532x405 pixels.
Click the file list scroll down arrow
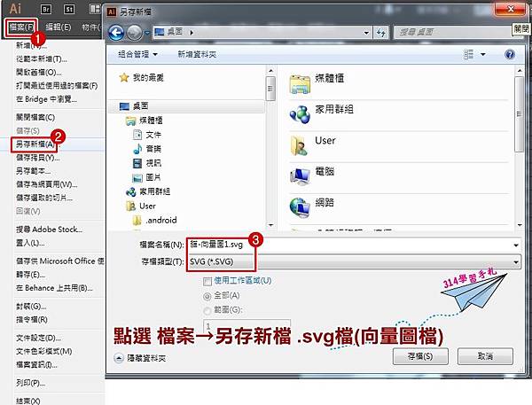coord(520,225)
